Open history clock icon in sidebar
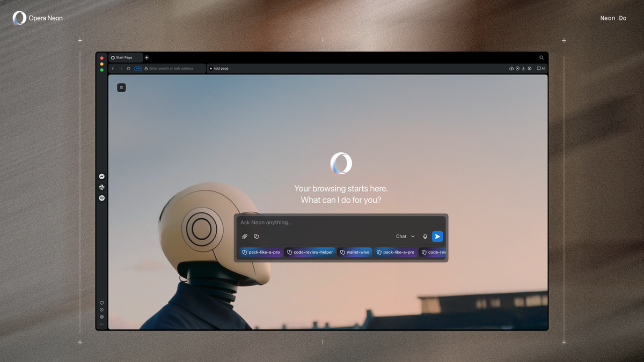Image resolution: width=644 pixels, height=362 pixels. coord(102,310)
